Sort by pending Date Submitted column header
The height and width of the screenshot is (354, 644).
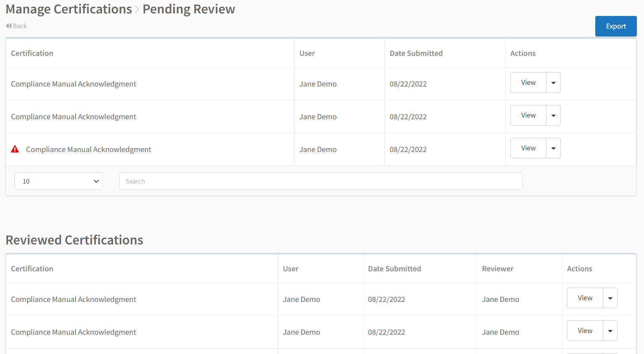(x=416, y=53)
